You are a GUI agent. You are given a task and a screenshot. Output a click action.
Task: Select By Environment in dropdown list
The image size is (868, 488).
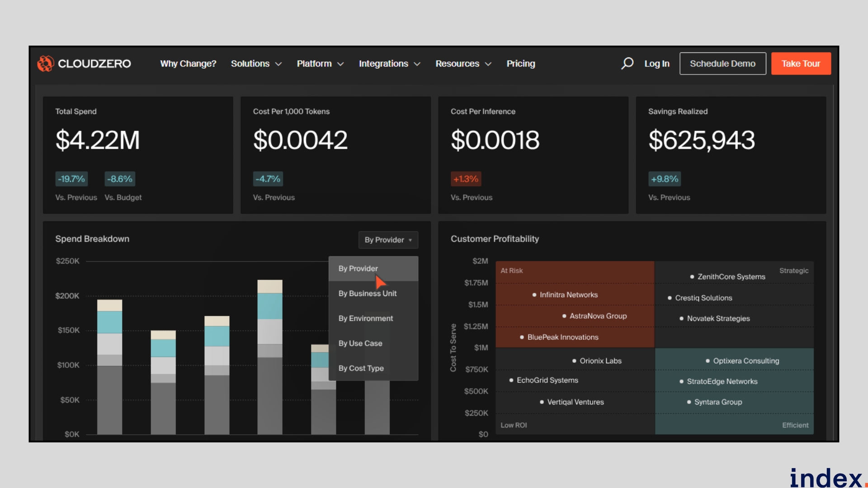tap(365, 318)
